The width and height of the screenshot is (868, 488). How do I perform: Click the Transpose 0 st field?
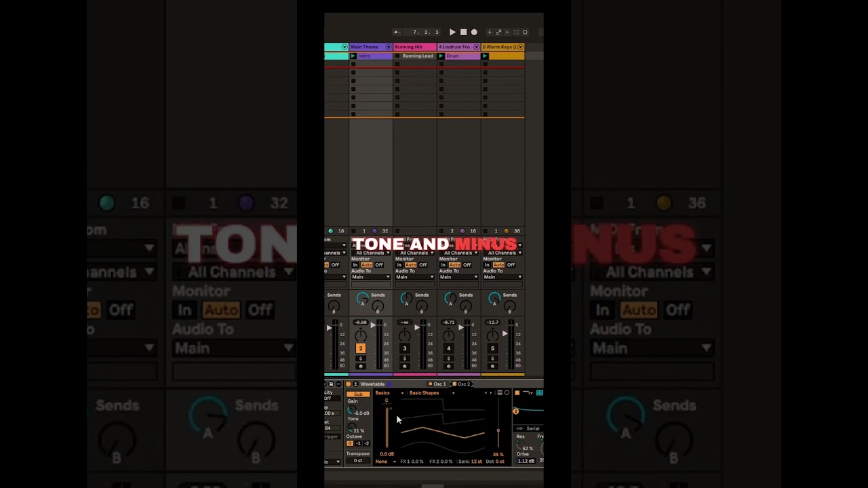point(358,460)
